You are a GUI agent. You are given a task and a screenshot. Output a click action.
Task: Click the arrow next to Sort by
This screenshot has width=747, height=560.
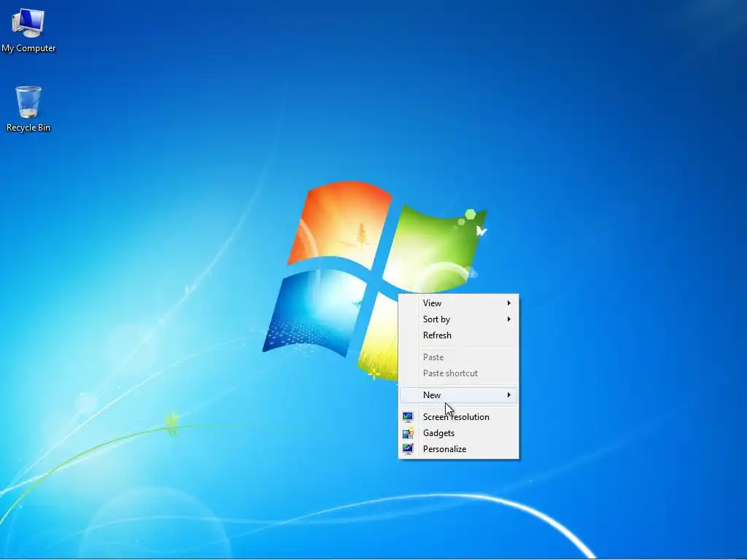(508, 319)
